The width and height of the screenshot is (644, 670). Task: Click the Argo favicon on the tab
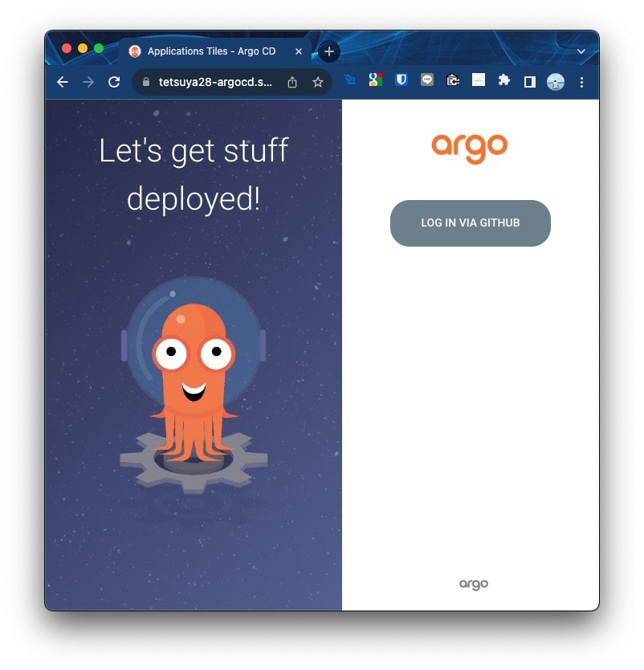pos(135,51)
